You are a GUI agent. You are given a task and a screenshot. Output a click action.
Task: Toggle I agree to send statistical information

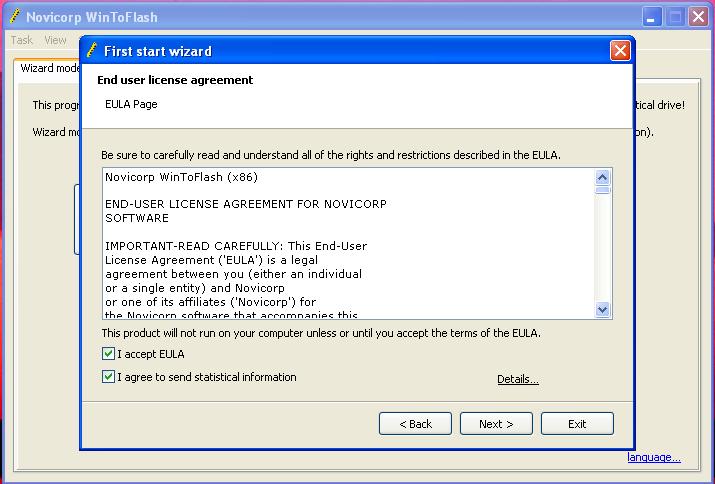point(108,377)
